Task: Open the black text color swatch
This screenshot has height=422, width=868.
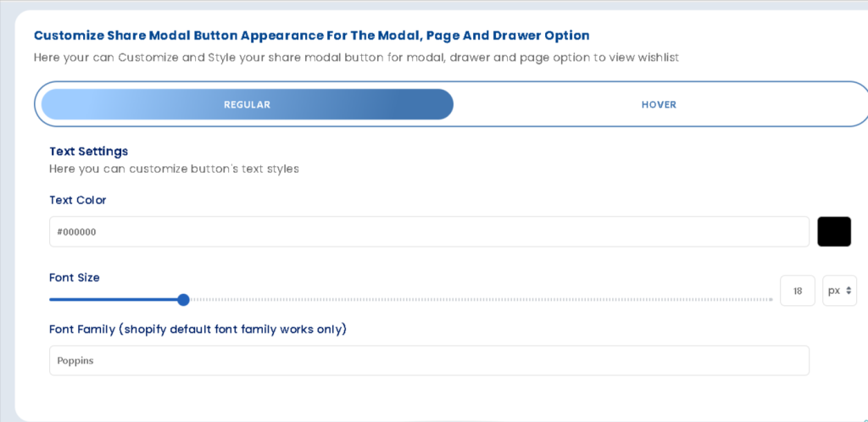Action: click(833, 231)
